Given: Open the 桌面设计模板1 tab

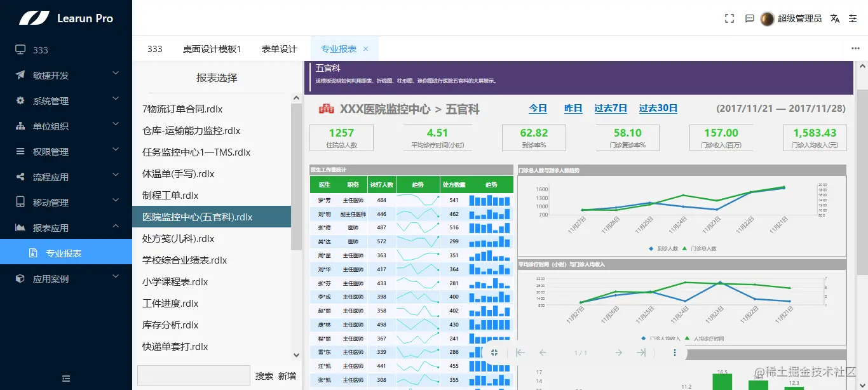Looking at the screenshot, I should tap(217, 48).
